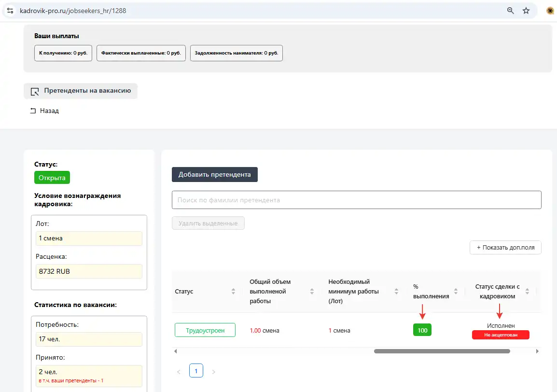Click the zoom magnifier icon in address bar

(x=510, y=11)
